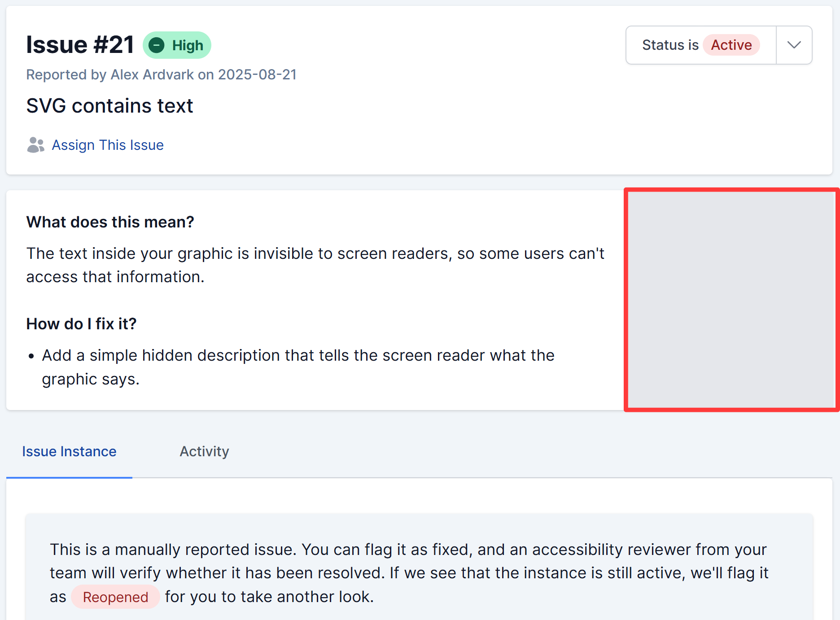Switch to the Activity tab
The height and width of the screenshot is (620, 840).
(204, 451)
